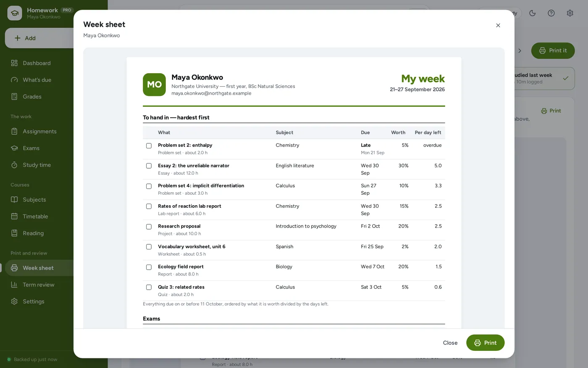
Task: Click the small Print link behind dialog
Action: point(551,111)
